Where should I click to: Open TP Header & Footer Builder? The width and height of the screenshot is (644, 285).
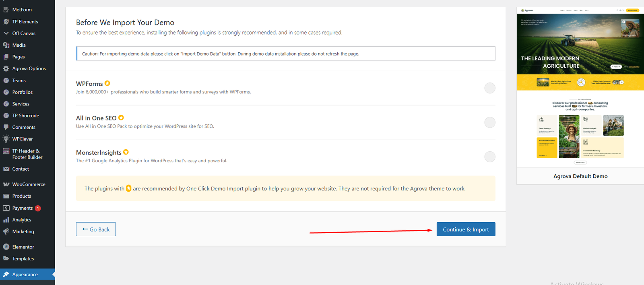(27, 154)
